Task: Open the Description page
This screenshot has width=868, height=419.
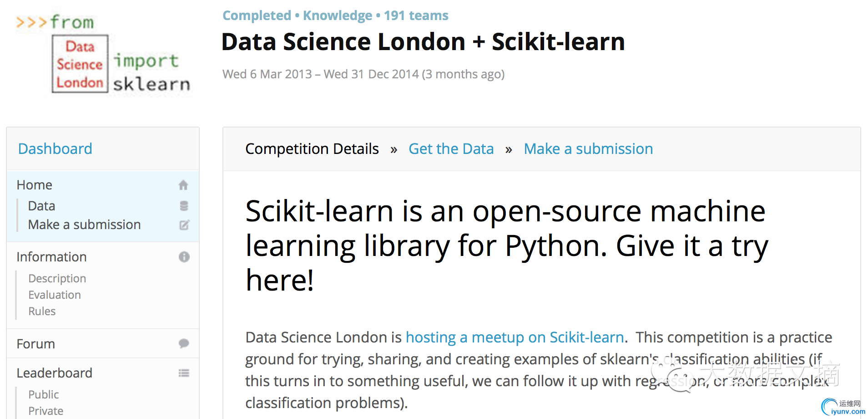Action: pos(57,278)
